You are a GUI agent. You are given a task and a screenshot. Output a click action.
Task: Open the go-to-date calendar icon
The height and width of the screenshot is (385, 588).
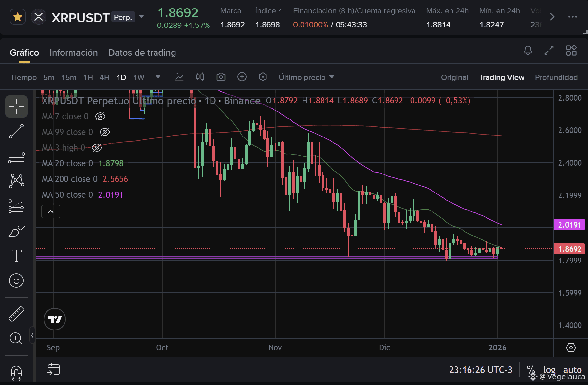pyautogui.click(x=53, y=369)
